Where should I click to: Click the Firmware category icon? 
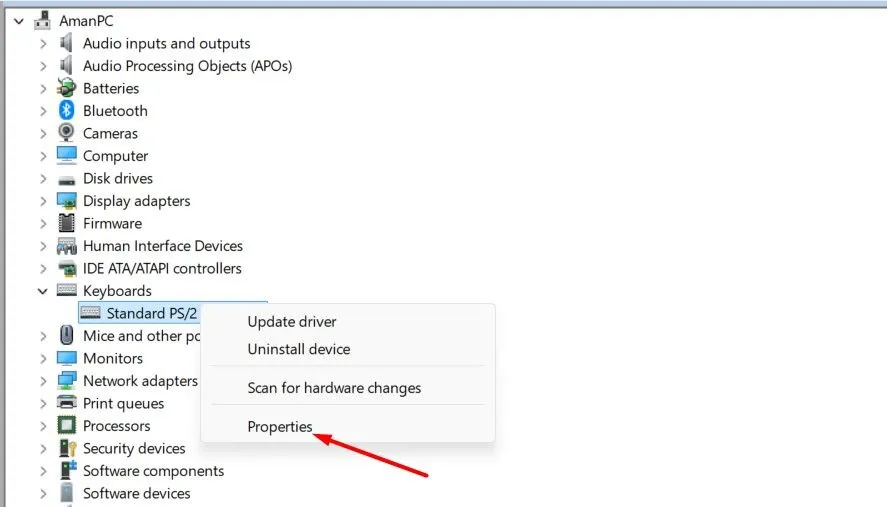coord(67,223)
